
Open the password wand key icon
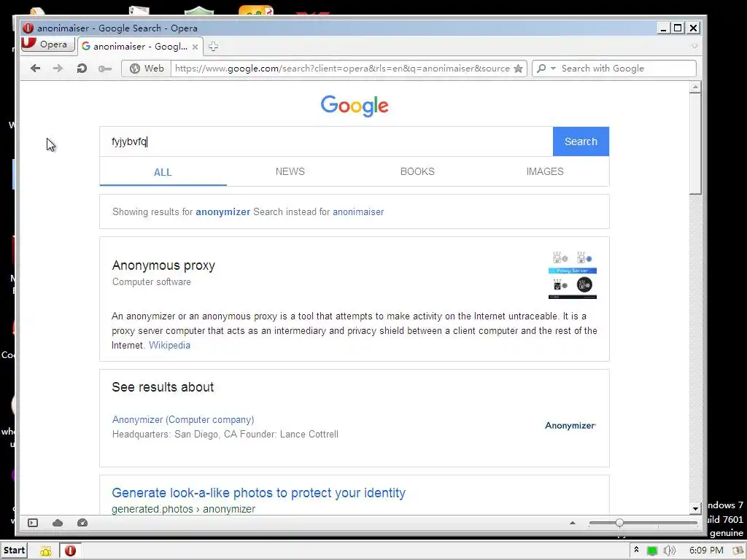tap(105, 69)
